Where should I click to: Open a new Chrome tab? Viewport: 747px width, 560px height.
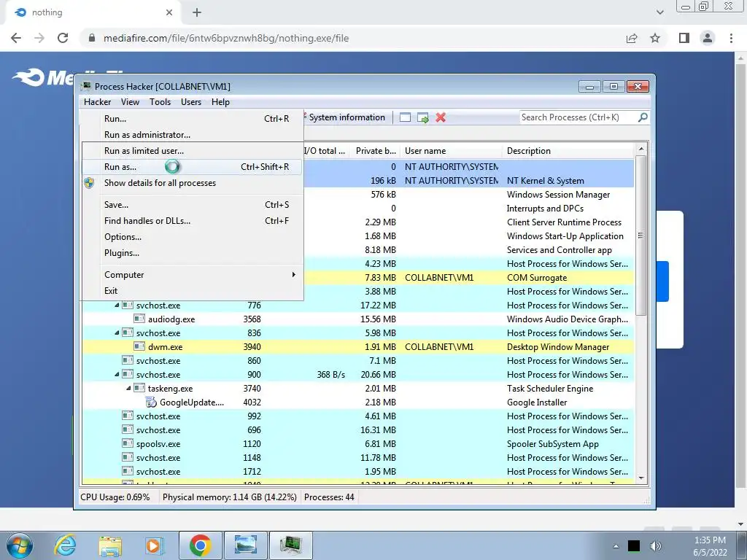(x=197, y=13)
